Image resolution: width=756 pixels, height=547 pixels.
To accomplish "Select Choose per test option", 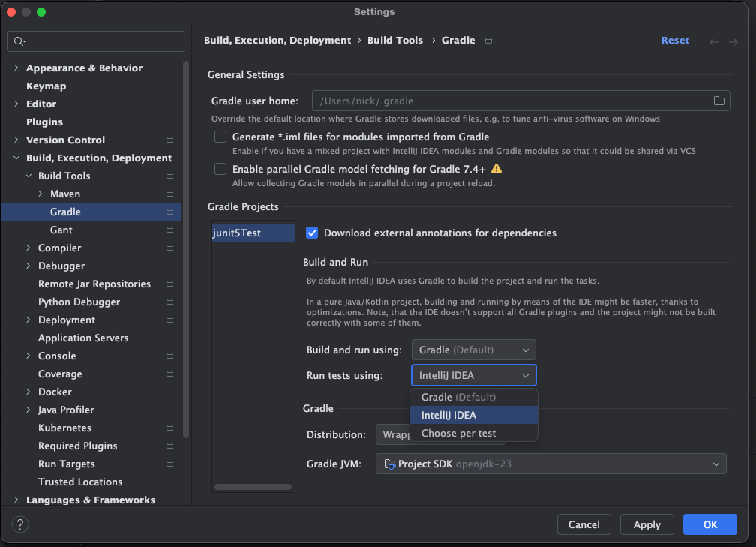I will coord(473,433).
